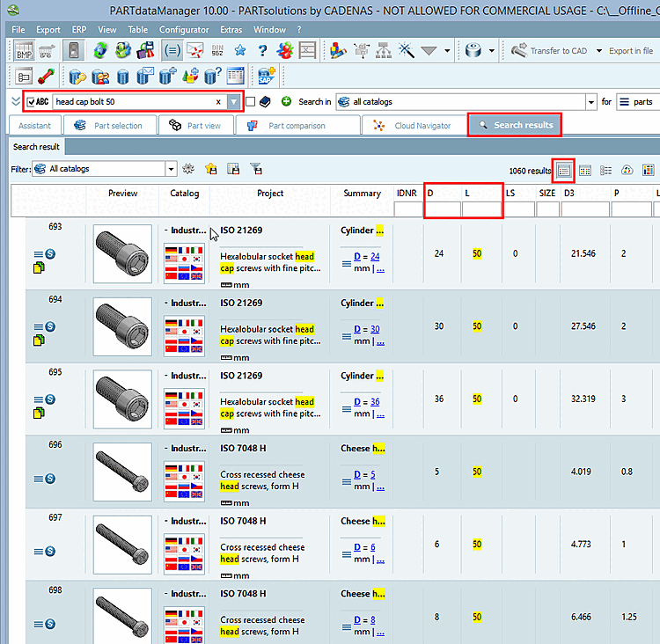The width and height of the screenshot is (660, 644).
Task: Toggle the checkbox next to the book icon
Action: pyautogui.click(x=251, y=102)
